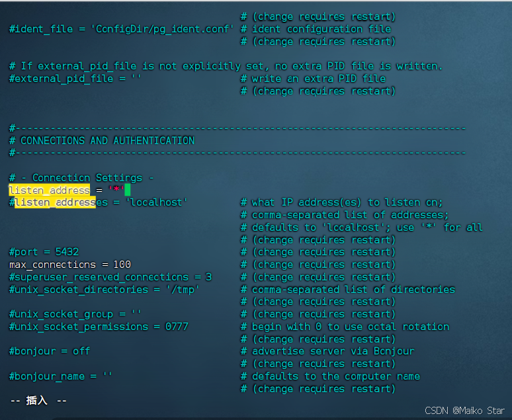Click the "#bonjour_name = ''" line

(x=60, y=376)
